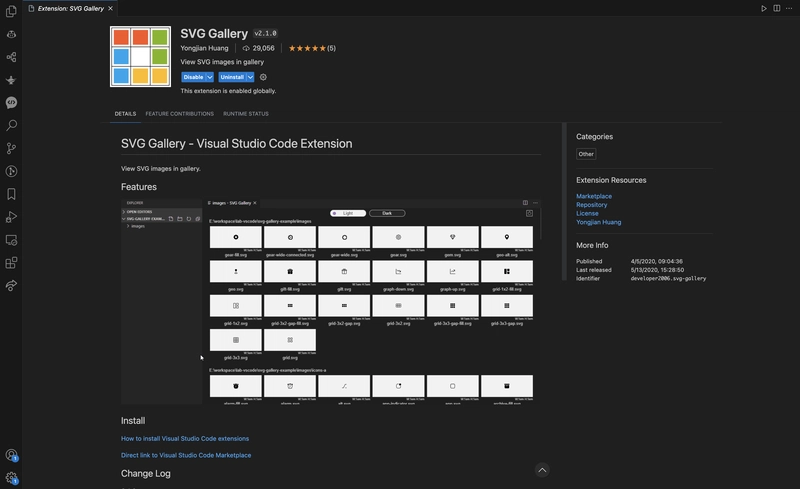Screen dimensions: 800x489
Task: Click the Disable button
Action: [193, 77]
